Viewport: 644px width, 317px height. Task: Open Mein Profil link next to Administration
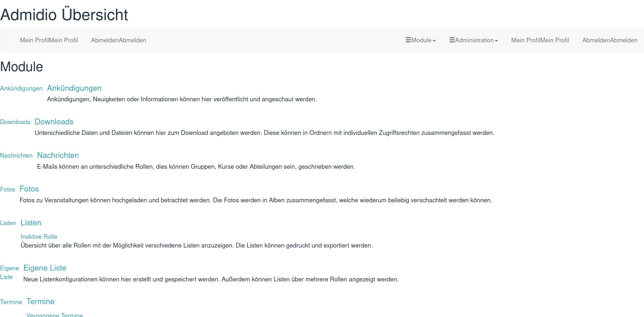point(540,40)
